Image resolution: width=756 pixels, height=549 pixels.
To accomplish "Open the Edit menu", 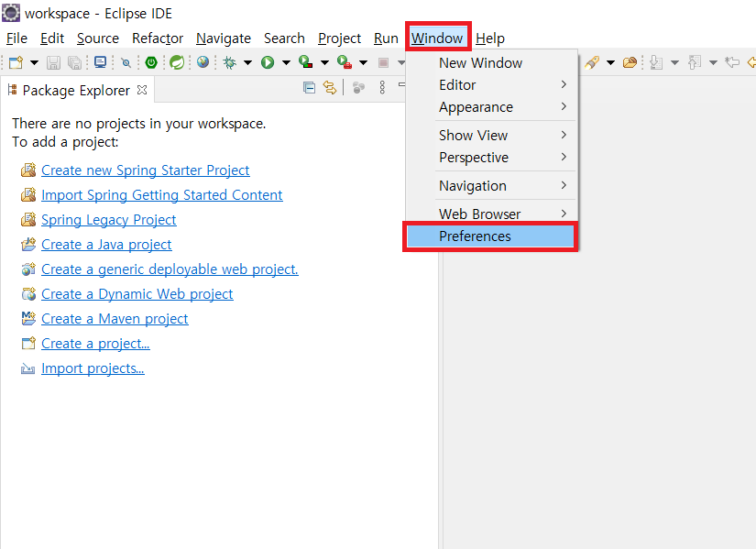I will 52,38.
